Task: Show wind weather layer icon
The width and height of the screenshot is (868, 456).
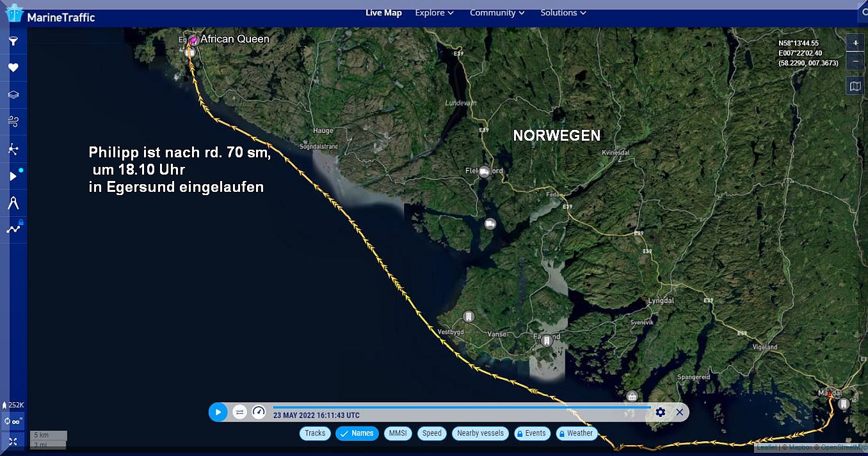Action: point(13,122)
